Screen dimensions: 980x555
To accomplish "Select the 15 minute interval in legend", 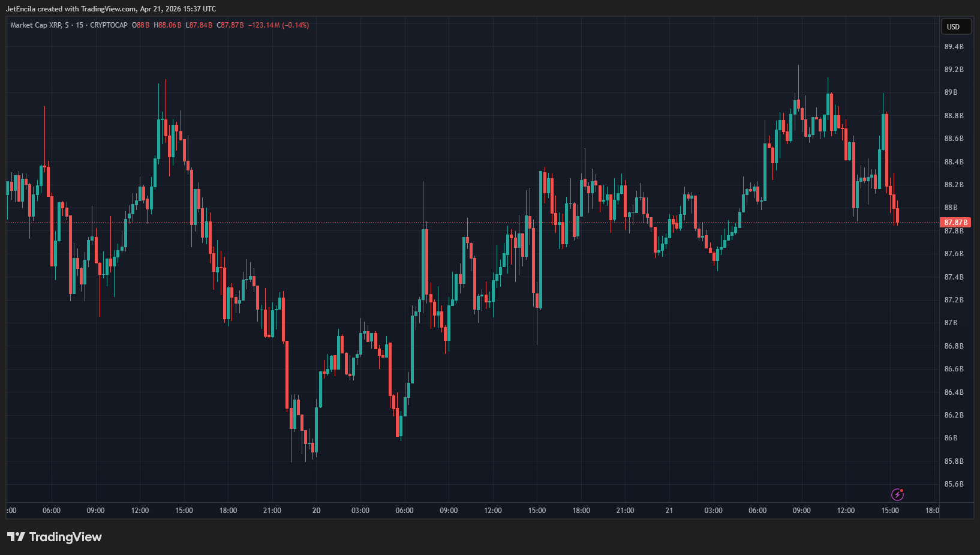I will (x=79, y=25).
